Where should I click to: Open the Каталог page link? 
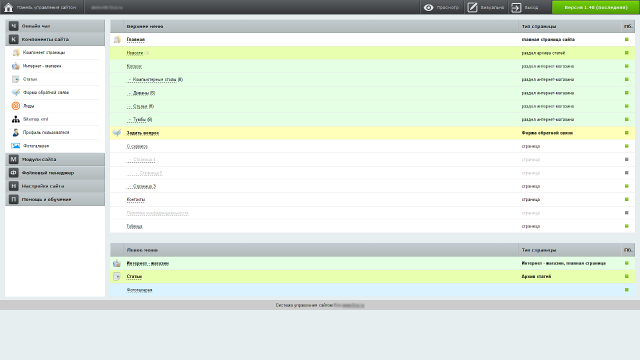click(134, 66)
